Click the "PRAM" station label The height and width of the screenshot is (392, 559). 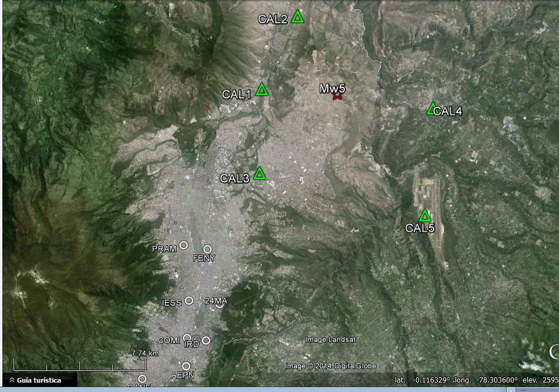(x=164, y=249)
